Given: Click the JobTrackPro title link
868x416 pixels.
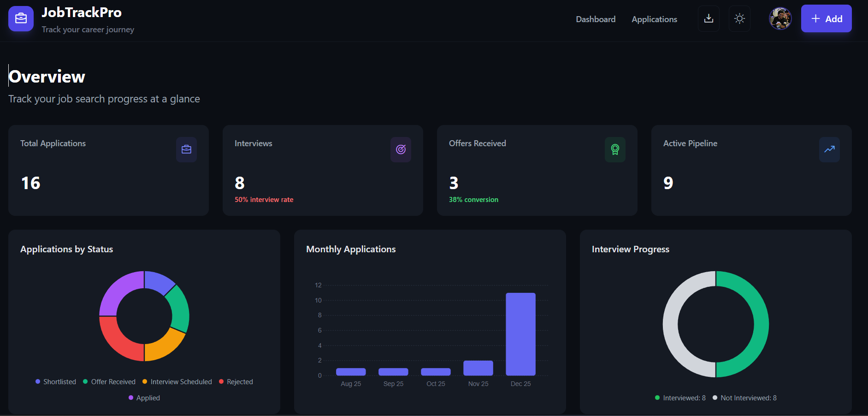Looking at the screenshot, I should pyautogui.click(x=82, y=12).
